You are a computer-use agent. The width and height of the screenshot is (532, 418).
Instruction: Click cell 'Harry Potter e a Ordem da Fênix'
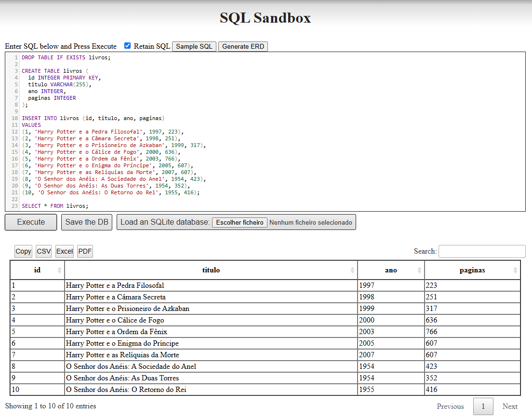coord(211,332)
